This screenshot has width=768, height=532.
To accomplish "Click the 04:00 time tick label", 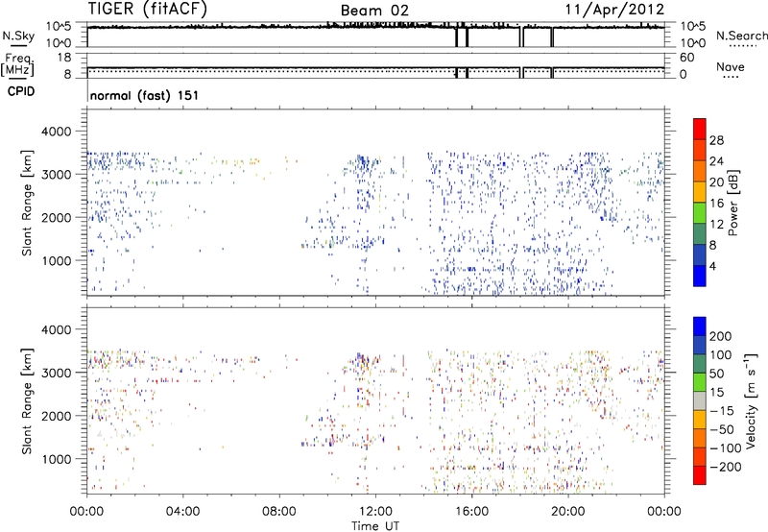I will coord(182,512).
